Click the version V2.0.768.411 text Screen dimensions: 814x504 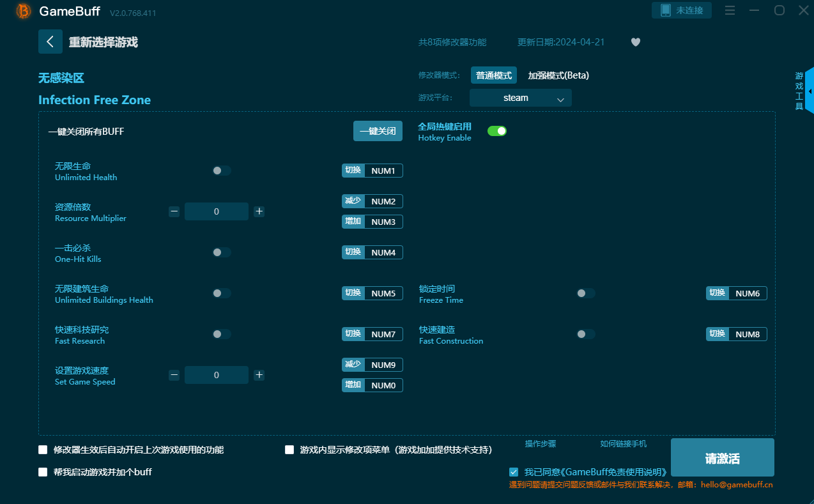click(x=133, y=13)
